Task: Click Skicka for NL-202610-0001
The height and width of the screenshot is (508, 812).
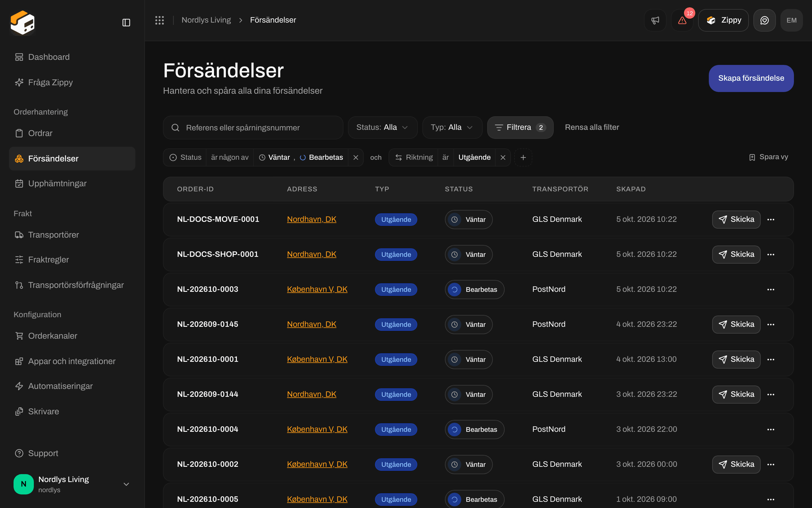Action: point(736,360)
